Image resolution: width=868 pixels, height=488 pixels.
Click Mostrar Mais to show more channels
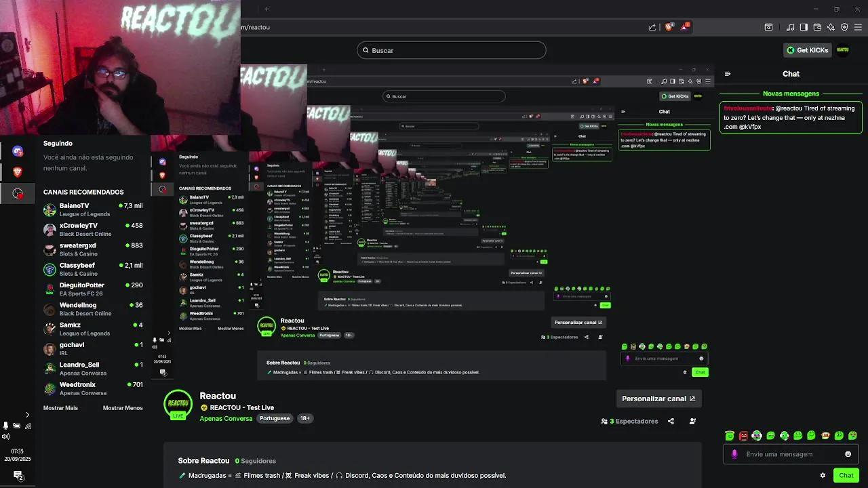coord(60,408)
